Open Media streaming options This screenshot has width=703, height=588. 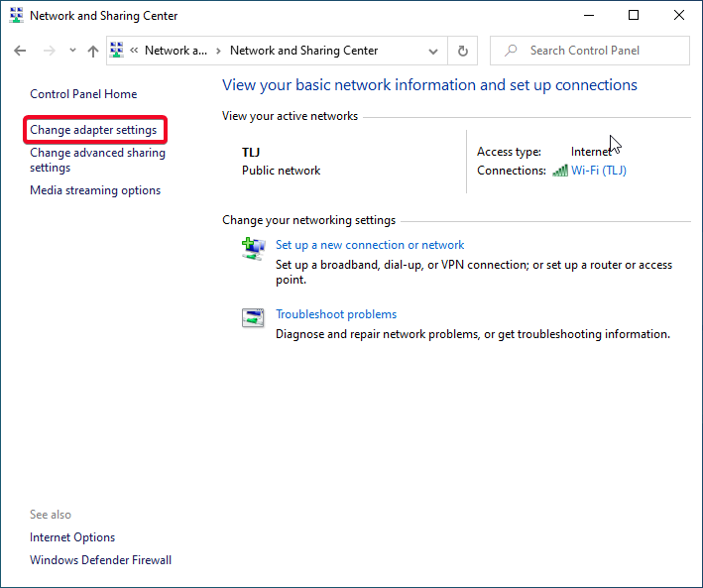[95, 190]
